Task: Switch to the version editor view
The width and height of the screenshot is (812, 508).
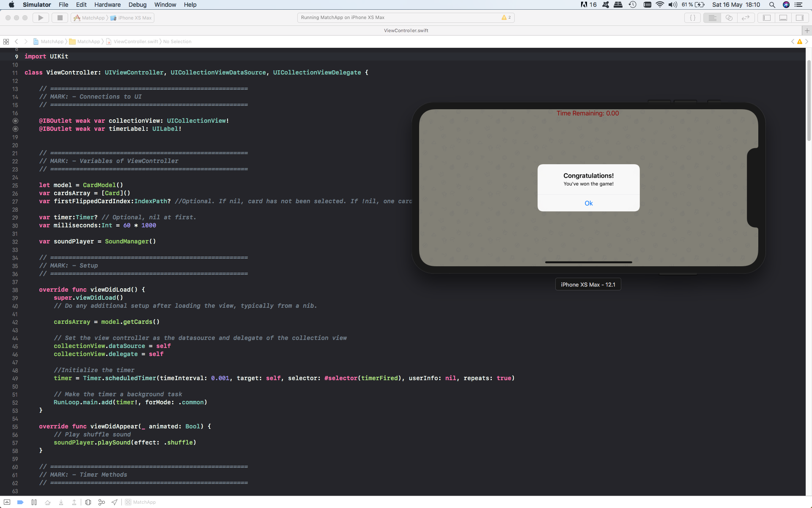Action: (745, 18)
